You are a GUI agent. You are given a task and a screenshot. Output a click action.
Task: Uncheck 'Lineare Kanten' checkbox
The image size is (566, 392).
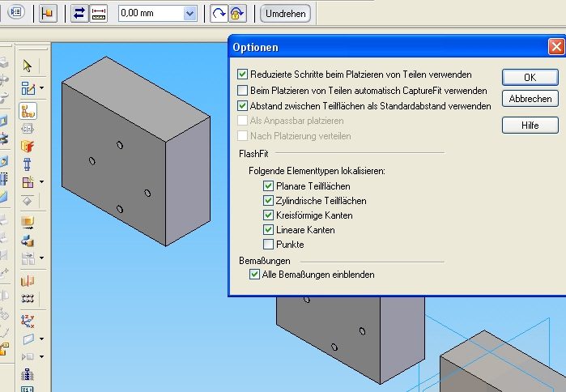(268, 229)
